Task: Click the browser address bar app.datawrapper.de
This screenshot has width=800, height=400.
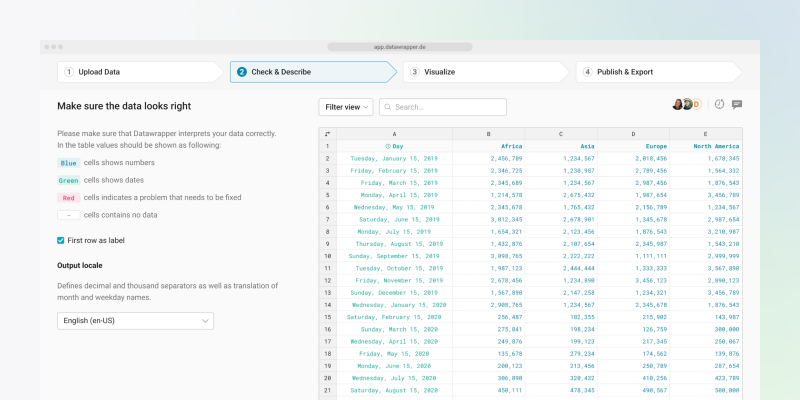Action: click(399, 47)
